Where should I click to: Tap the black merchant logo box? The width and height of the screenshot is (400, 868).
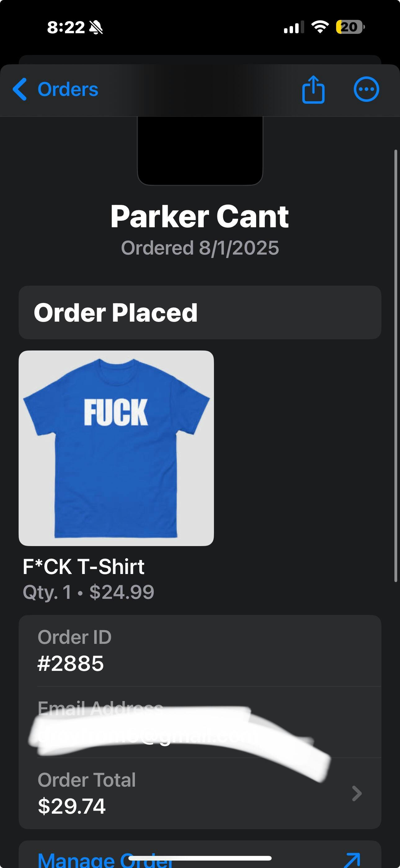[200, 150]
